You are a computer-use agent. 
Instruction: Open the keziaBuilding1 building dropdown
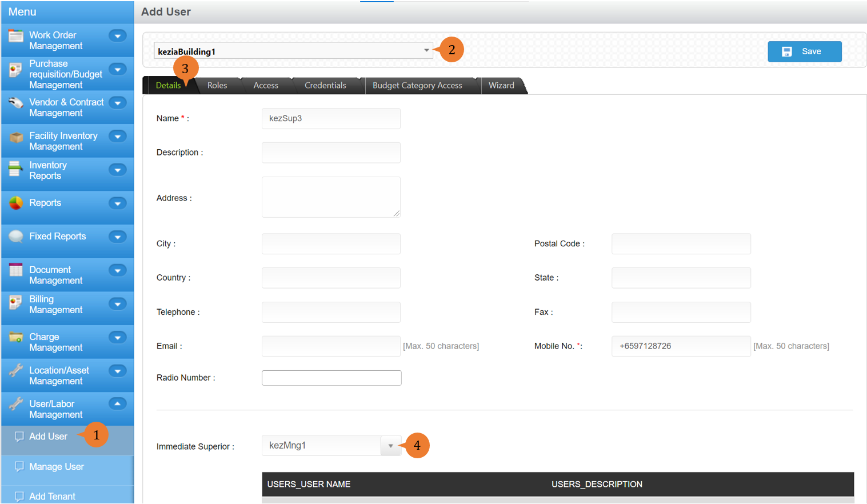pos(293,51)
